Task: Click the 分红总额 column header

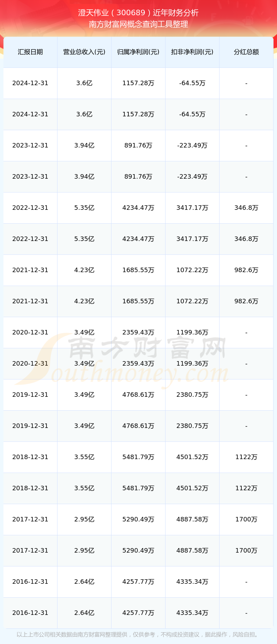Action: (246, 52)
